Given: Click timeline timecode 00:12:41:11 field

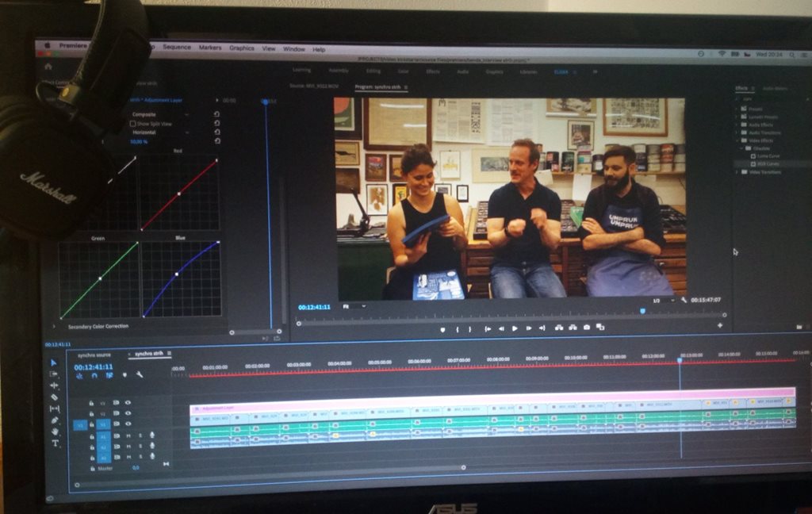Looking at the screenshot, I should tap(94, 366).
